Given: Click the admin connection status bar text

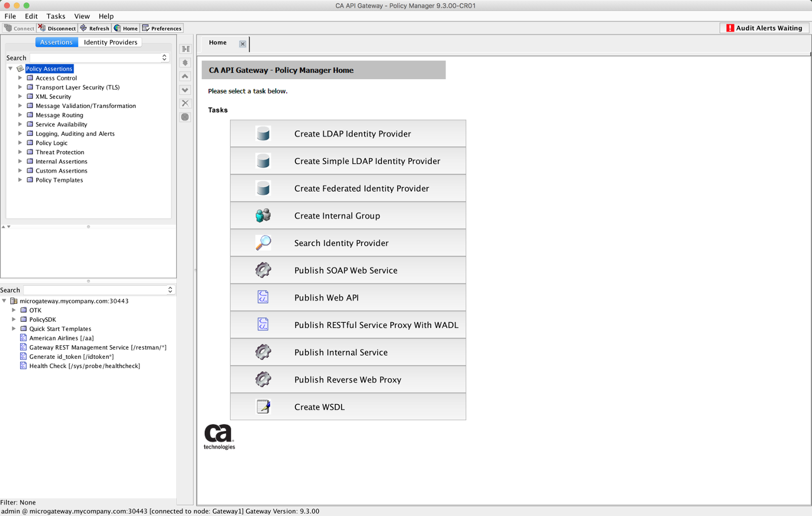Looking at the screenshot, I should pos(160,511).
